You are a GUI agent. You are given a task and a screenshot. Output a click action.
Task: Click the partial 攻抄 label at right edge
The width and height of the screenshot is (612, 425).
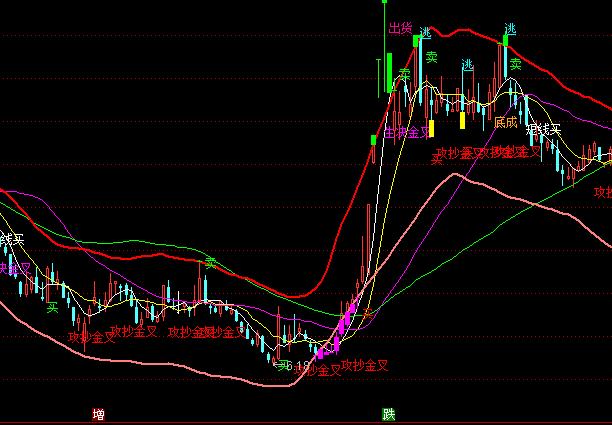602,191
